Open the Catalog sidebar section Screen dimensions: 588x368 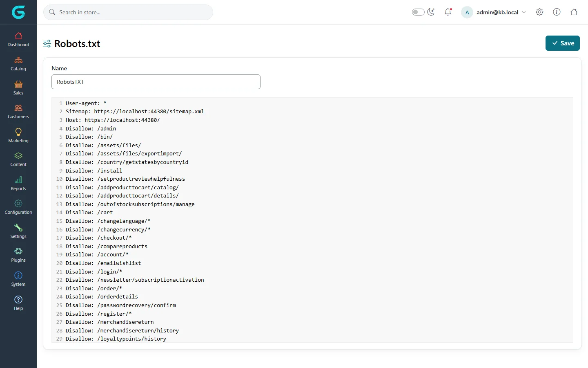tap(18, 64)
